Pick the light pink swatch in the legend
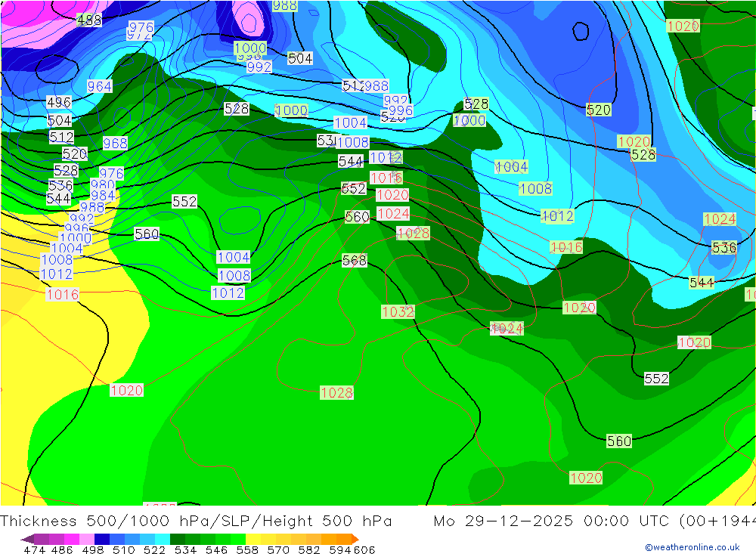This screenshot has width=756, height=554. [x=87, y=539]
